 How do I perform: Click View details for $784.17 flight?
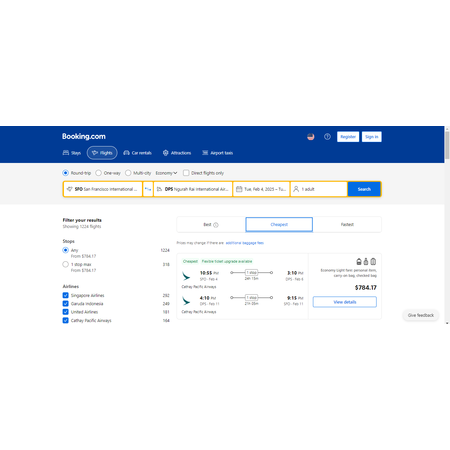click(x=345, y=302)
